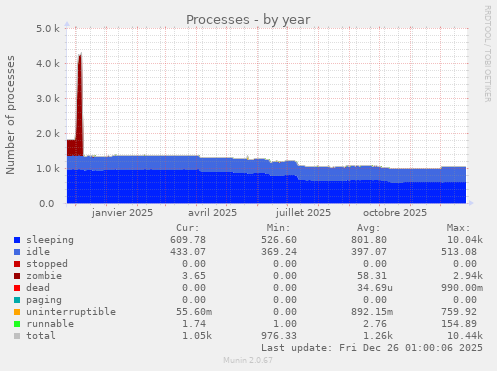497x371 pixels.
Task: Click dead max value 990.00m
Action: [x=462, y=288]
